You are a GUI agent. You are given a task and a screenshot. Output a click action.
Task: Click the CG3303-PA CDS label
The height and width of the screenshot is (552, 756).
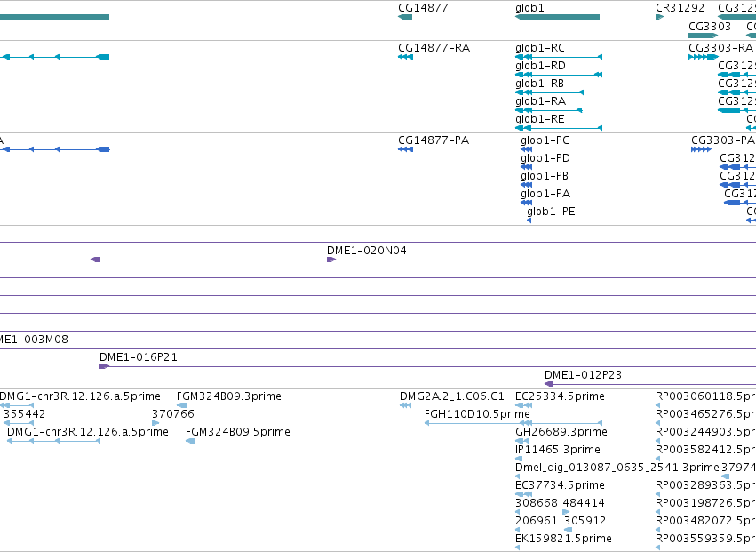(x=723, y=140)
